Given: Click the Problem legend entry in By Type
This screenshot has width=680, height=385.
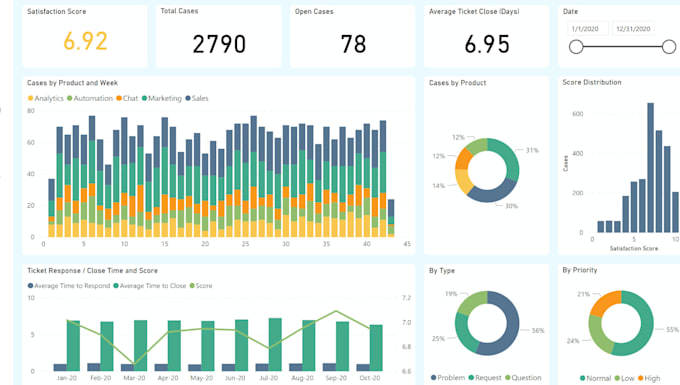Looking at the screenshot, I should pyautogui.click(x=448, y=378).
